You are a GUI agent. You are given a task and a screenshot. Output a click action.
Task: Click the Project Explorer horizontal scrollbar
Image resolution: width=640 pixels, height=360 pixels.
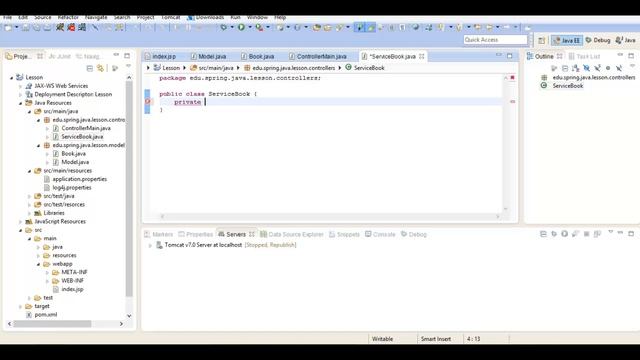click(52, 324)
